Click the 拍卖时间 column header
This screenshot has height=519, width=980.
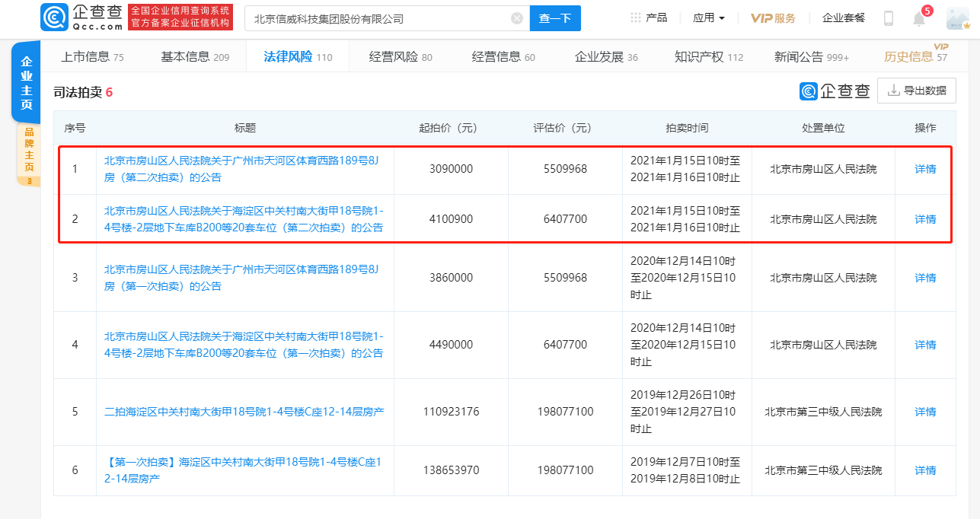[687, 128]
